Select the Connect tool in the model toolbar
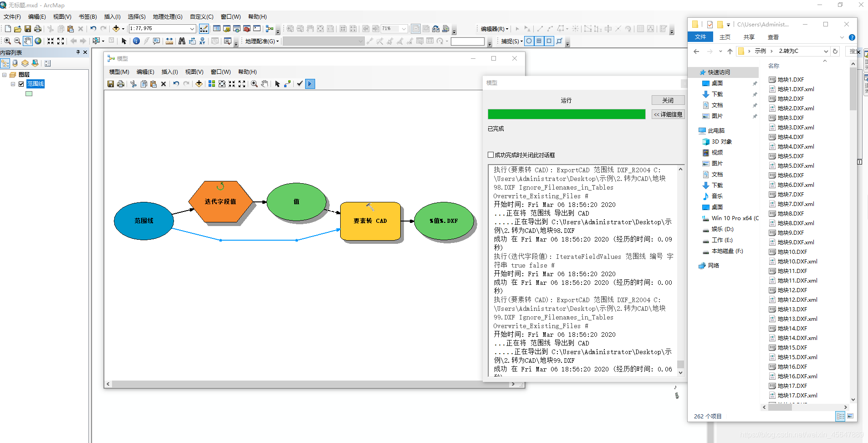Image resolution: width=868 pixels, height=443 pixels. click(x=287, y=84)
